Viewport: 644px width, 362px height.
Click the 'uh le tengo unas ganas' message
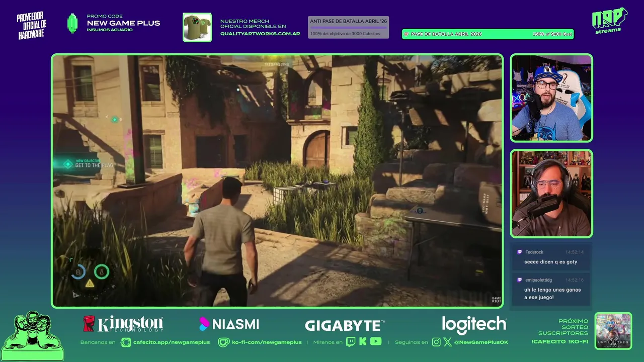pos(552,294)
